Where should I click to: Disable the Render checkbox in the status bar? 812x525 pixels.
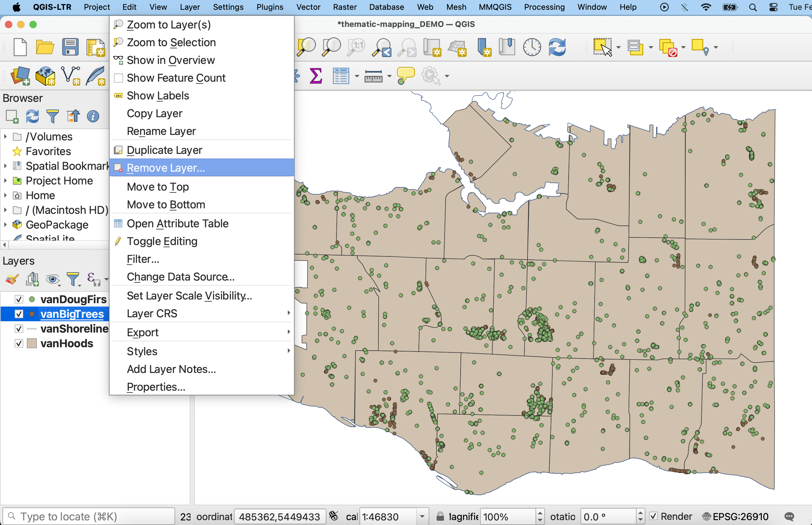[x=653, y=516]
